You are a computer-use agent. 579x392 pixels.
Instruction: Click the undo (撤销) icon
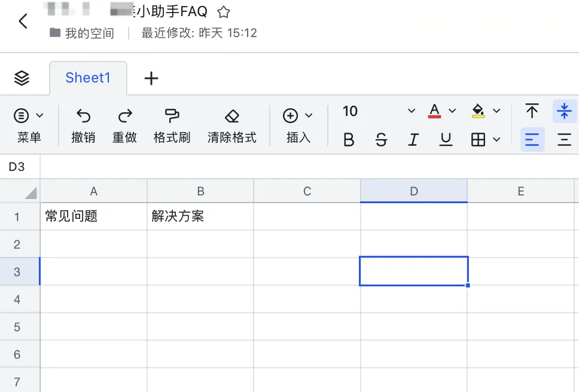point(83,116)
